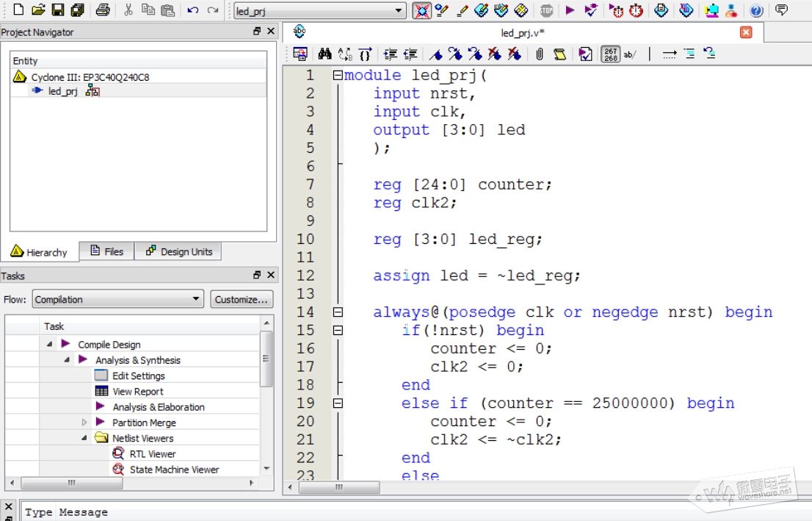Click the Find binoculars icon in editor toolbar
This screenshot has width=812, height=521.
pos(325,54)
